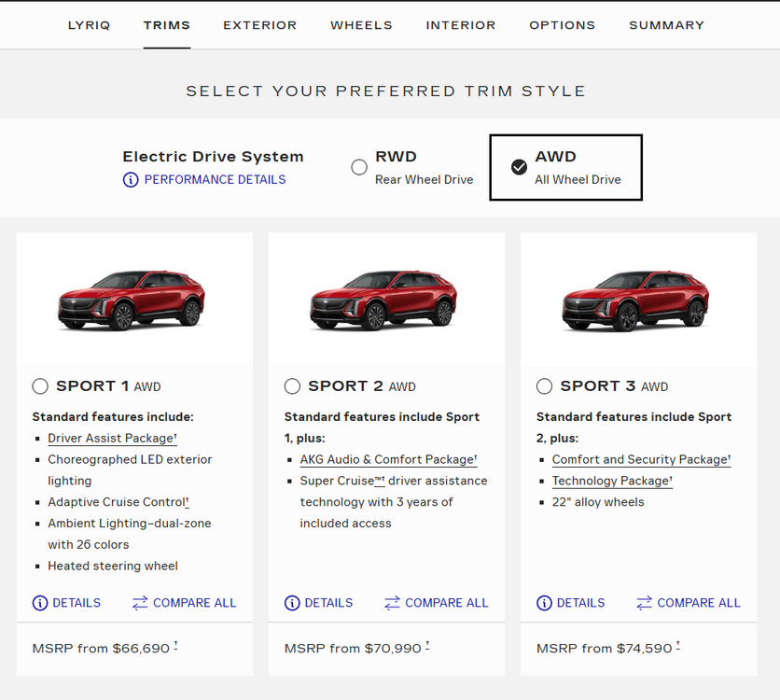780x700 pixels.
Task: Select the AWD All Wheel Drive option
Action: (x=520, y=167)
